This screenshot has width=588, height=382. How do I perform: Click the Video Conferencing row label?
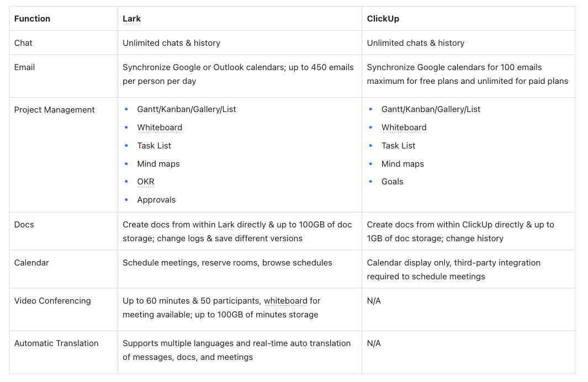pos(52,301)
